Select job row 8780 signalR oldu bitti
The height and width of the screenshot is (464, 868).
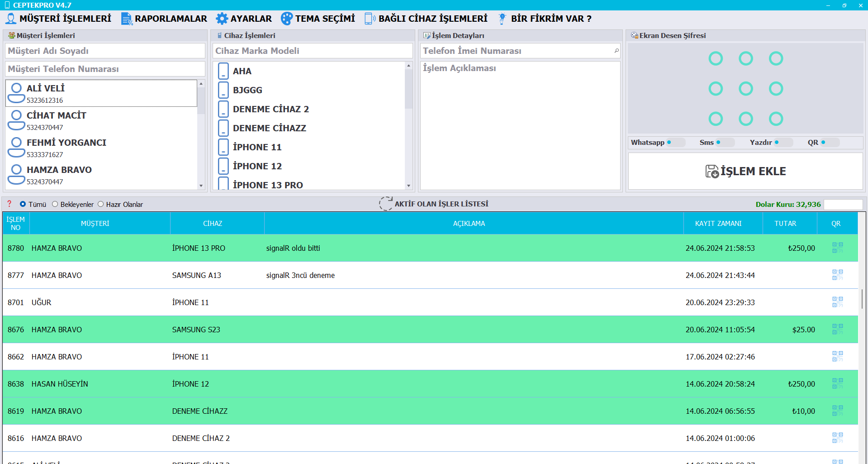[x=430, y=248]
